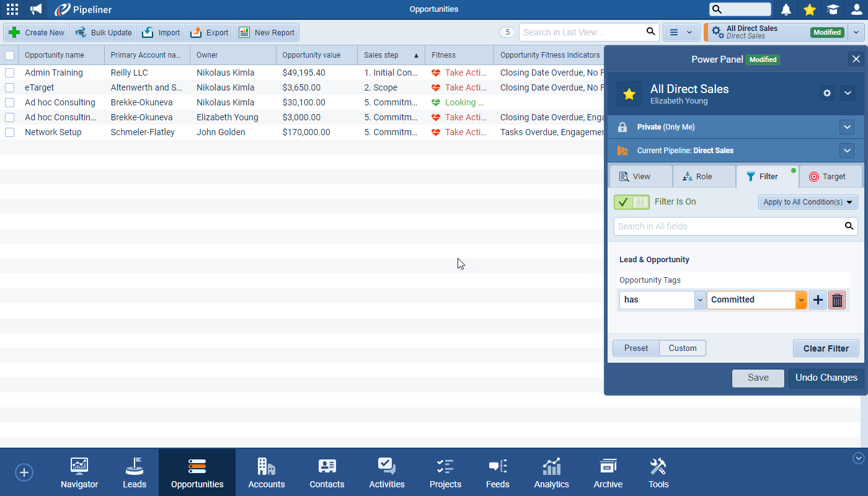Viewport: 868px width, 496px height.
Task: Switch to the Target tab
Action: pos(830,177)
